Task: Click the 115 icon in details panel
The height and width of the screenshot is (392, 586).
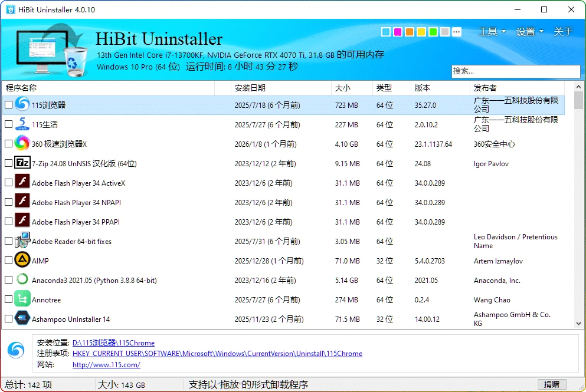Action: pyautogui.click(x=16, y=351)
